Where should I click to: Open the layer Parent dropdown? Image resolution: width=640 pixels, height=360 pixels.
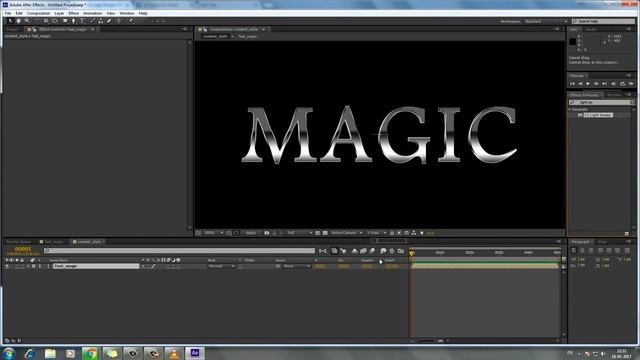pyautogui.click(x=296, y=266)
